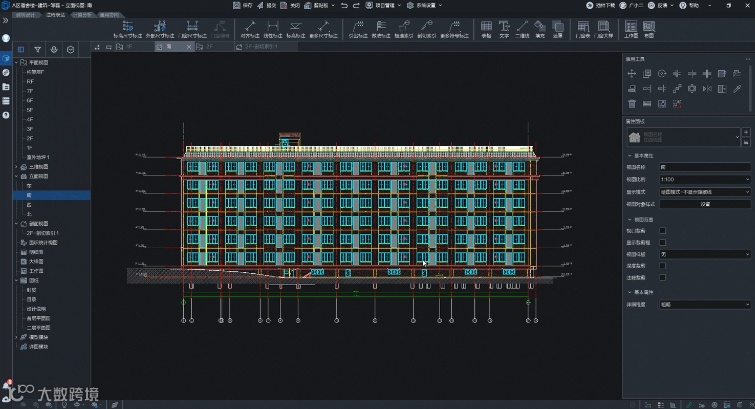Toggle the last checkbox in view range section
The height and width of the screenshot is (409, 755).
(x=662, y=277)
